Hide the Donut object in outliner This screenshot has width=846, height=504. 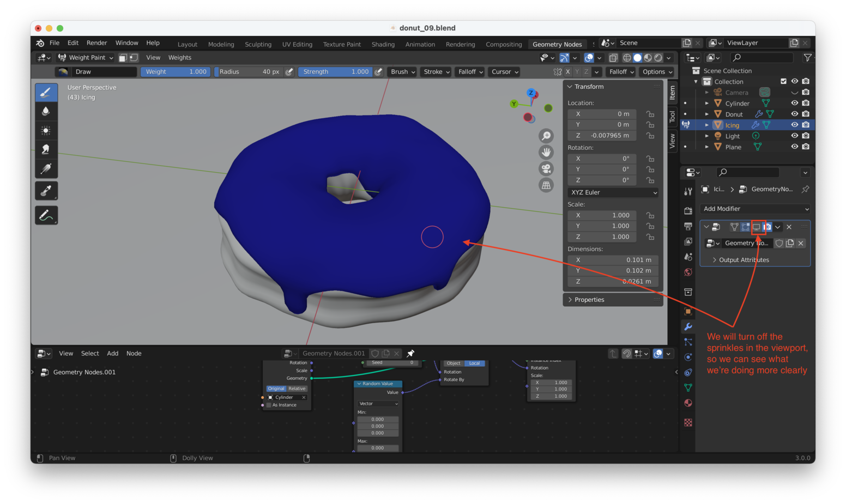point(794,114)
